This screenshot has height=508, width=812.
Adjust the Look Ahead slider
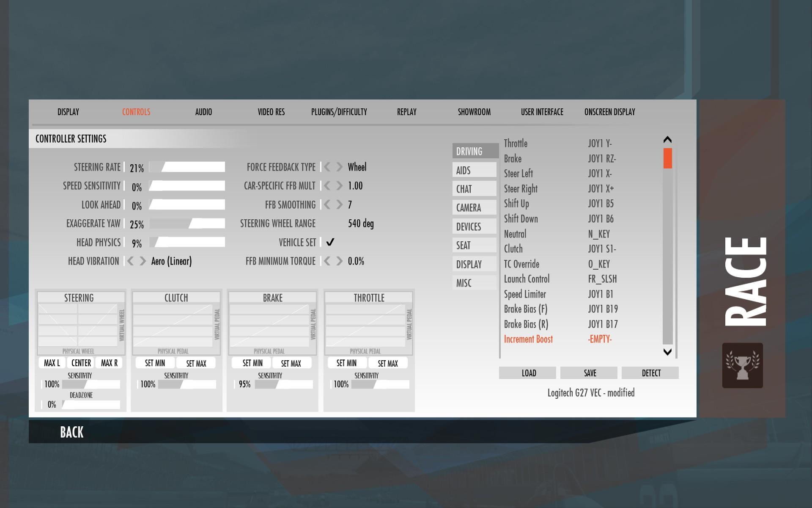[x=187, y=204]
